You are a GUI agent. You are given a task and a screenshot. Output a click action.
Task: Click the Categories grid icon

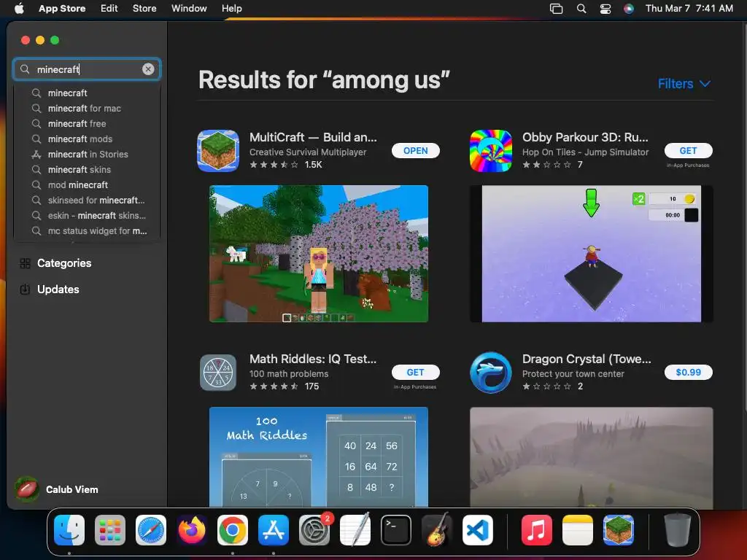click(x=26, y=263)
